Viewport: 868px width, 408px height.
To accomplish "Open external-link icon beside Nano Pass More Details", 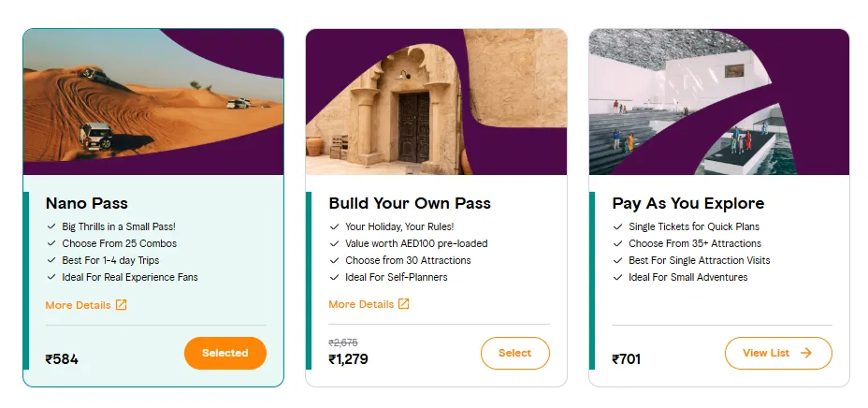I will click(x=121, y=305).
